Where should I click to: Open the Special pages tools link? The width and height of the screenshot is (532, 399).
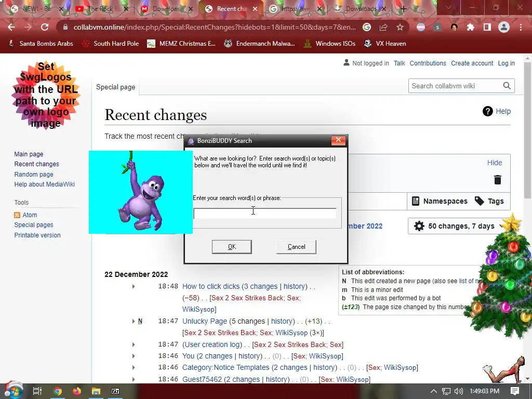34,225
